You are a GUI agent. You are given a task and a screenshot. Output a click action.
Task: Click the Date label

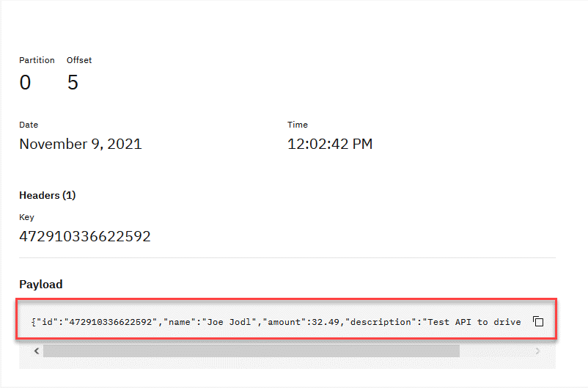29,125
